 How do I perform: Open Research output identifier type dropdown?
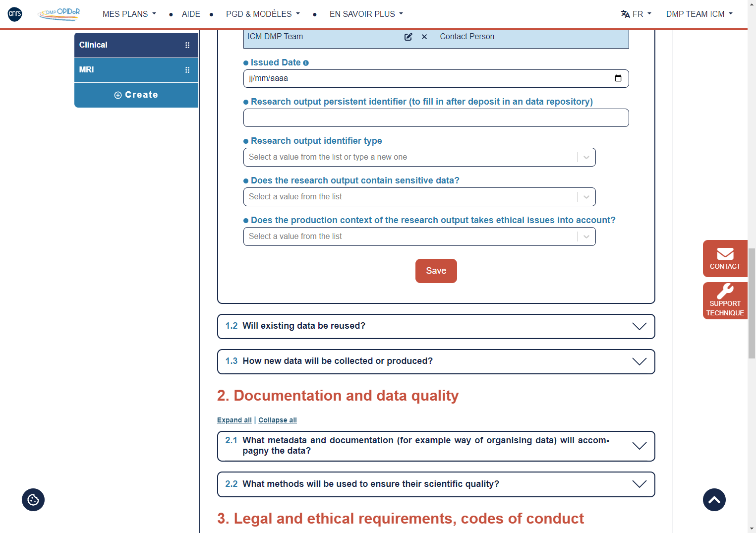(419, 157)
